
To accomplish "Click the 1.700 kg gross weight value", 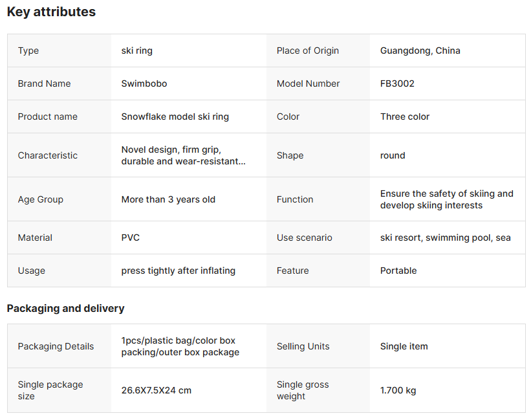I will (398, 390).
